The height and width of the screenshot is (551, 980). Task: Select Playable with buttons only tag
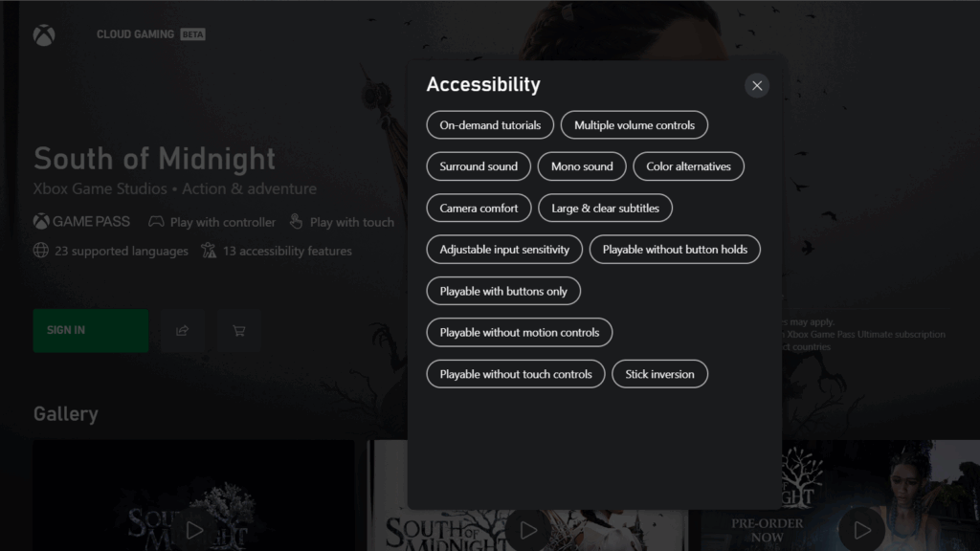pyautogui.click(x=503, y=291)
